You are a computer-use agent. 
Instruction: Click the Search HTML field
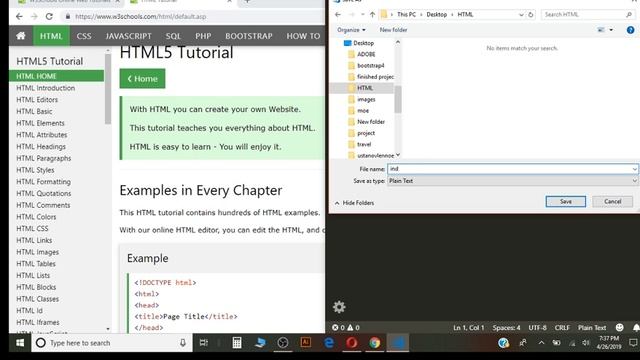pyautogui.click(x=588, y=15)
